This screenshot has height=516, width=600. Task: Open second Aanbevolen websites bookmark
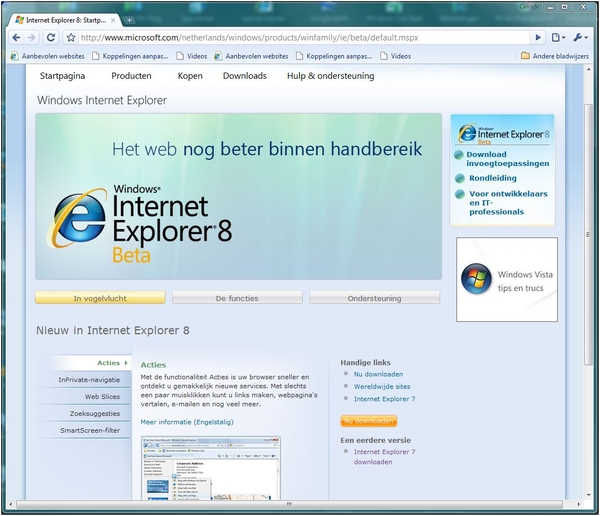251,56
